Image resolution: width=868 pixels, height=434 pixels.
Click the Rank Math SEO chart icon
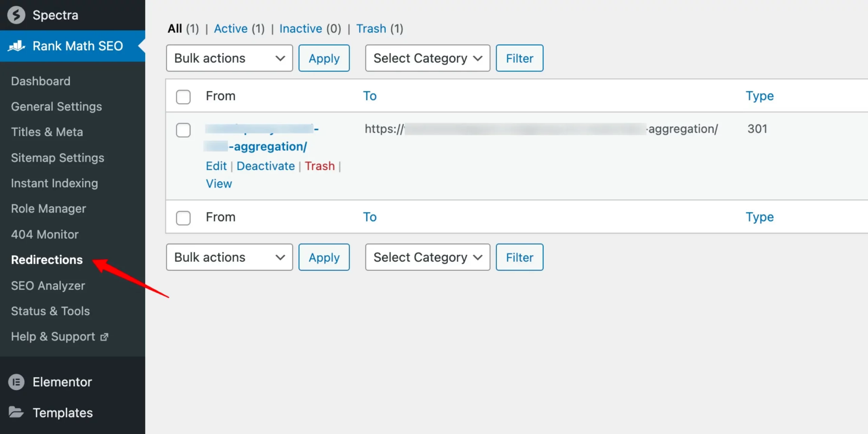pos(16,46)
